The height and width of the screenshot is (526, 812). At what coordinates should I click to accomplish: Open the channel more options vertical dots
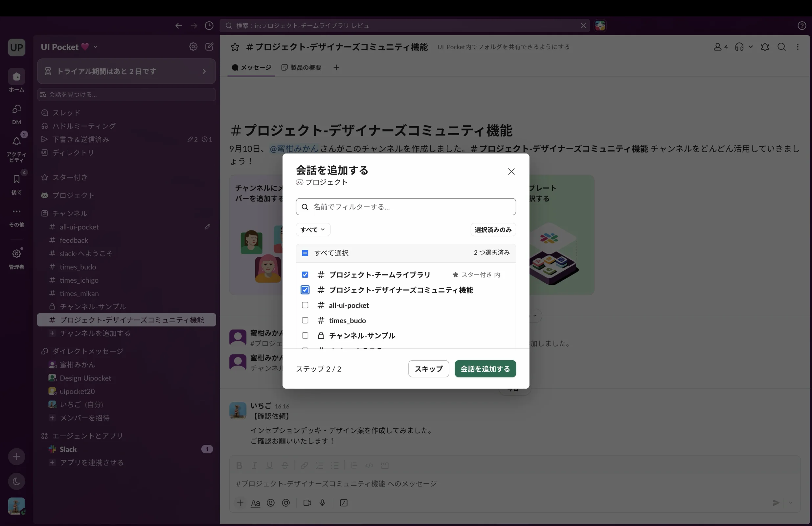[798, 47]
